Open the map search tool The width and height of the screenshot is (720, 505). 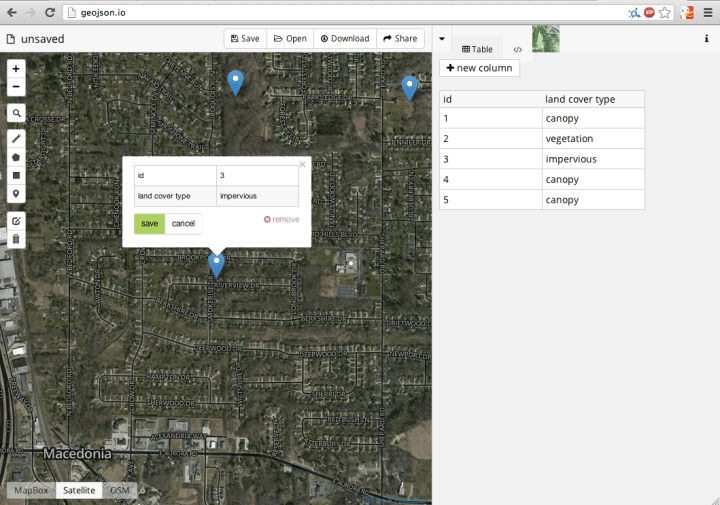pos(16,113)
